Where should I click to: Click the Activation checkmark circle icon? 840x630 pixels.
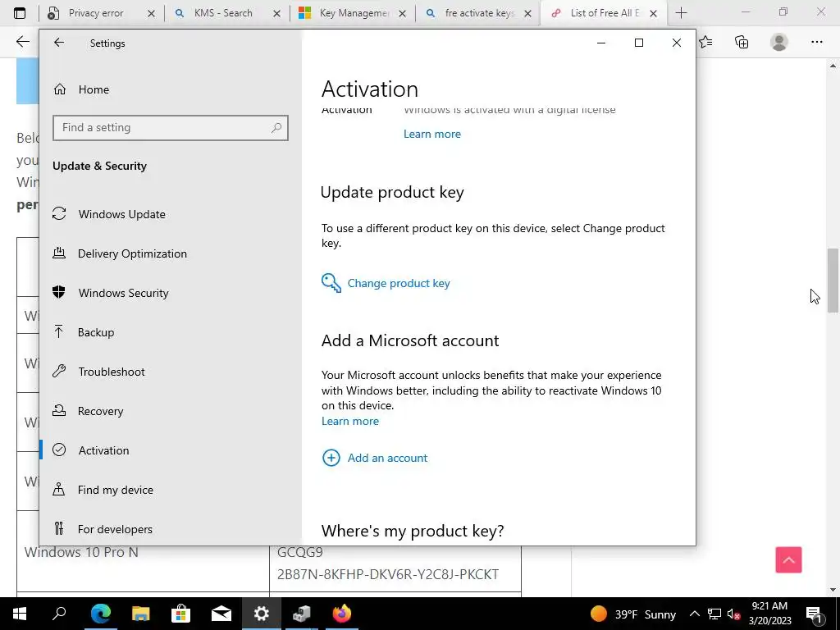59,450
